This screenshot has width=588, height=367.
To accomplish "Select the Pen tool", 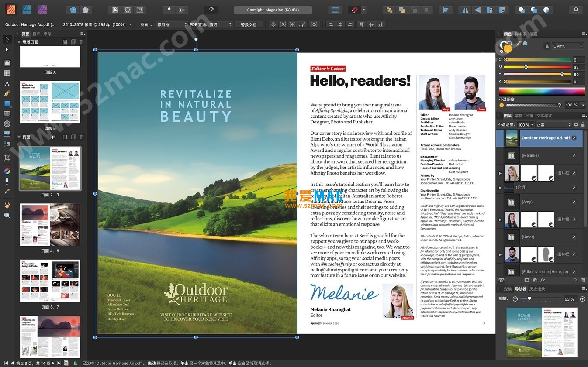I will (7, 93).
